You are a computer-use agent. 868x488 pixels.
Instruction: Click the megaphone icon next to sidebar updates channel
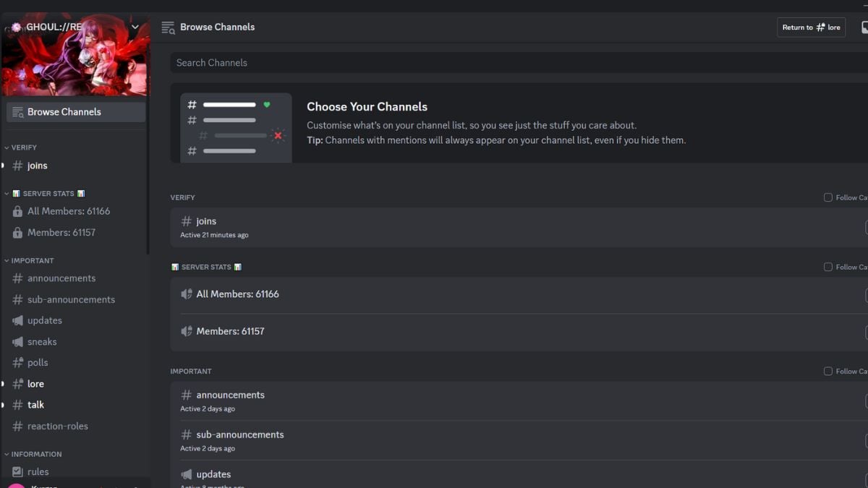click(17, 320)
